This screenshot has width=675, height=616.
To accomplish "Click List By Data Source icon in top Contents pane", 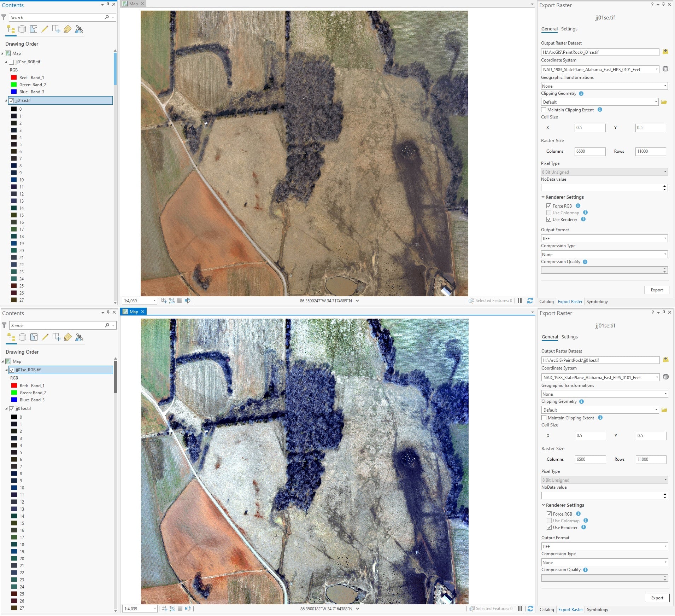I will tap(22, 29).
